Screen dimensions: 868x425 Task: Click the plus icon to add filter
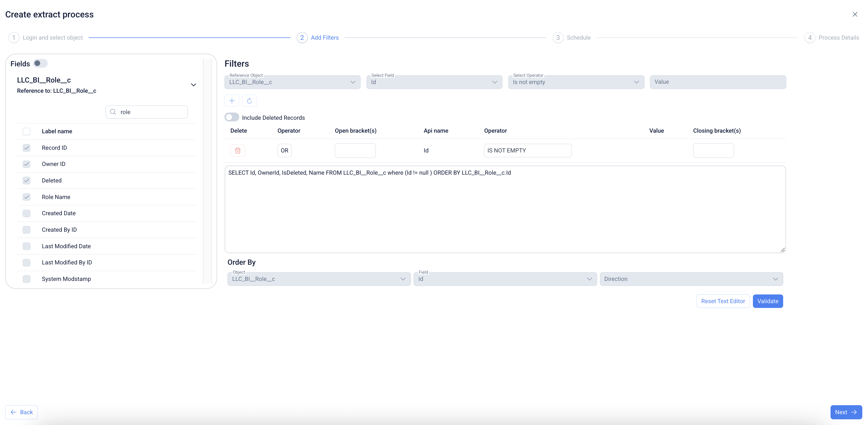tap(232, 101)
